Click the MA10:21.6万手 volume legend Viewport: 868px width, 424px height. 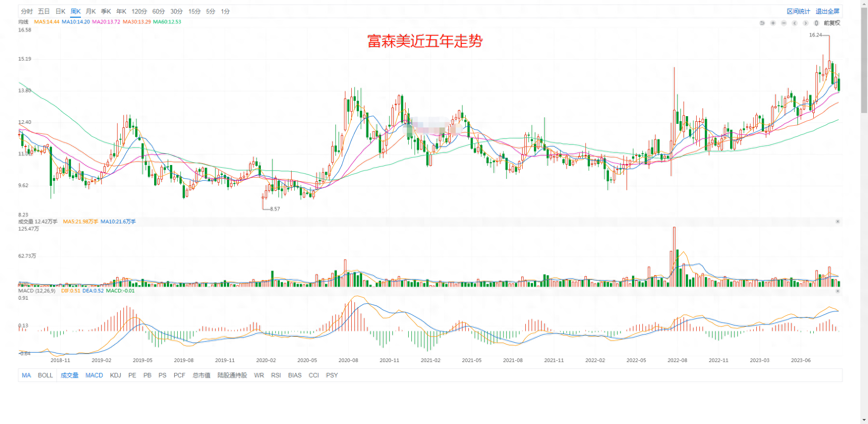pos(118,221)
